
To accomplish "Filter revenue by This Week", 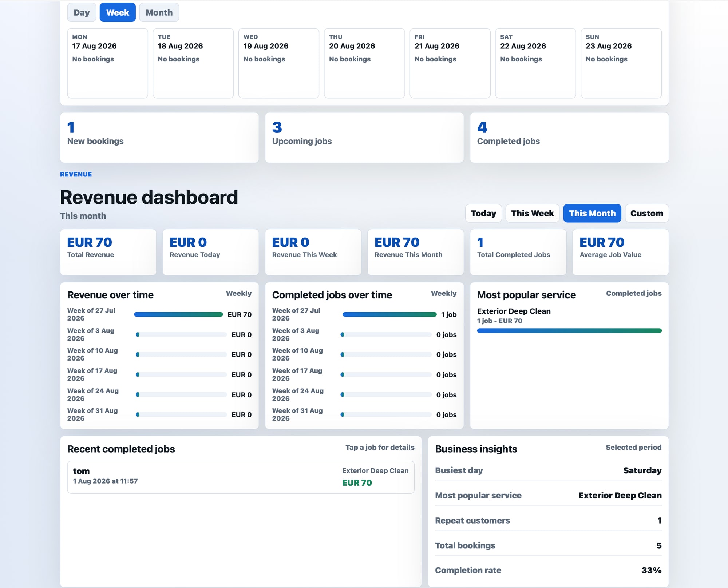I will pyautogui.click(x=533, y=213).
